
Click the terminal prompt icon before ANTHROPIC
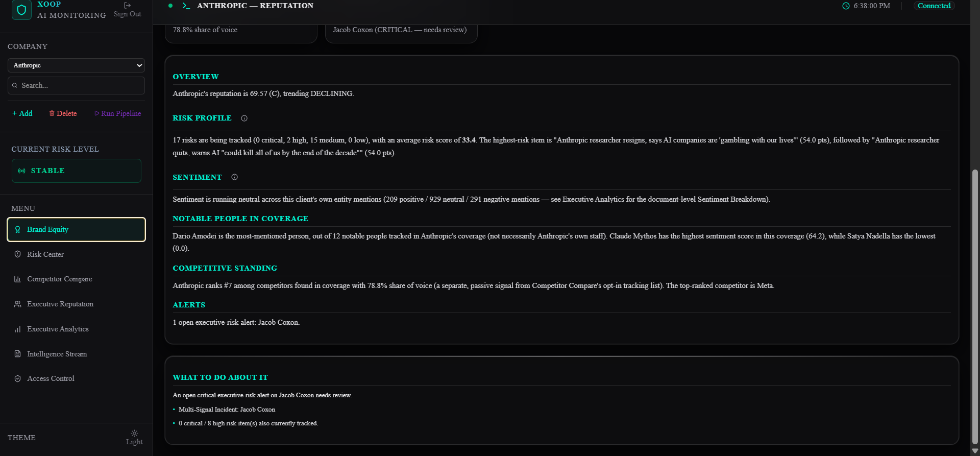coord(186,6)
